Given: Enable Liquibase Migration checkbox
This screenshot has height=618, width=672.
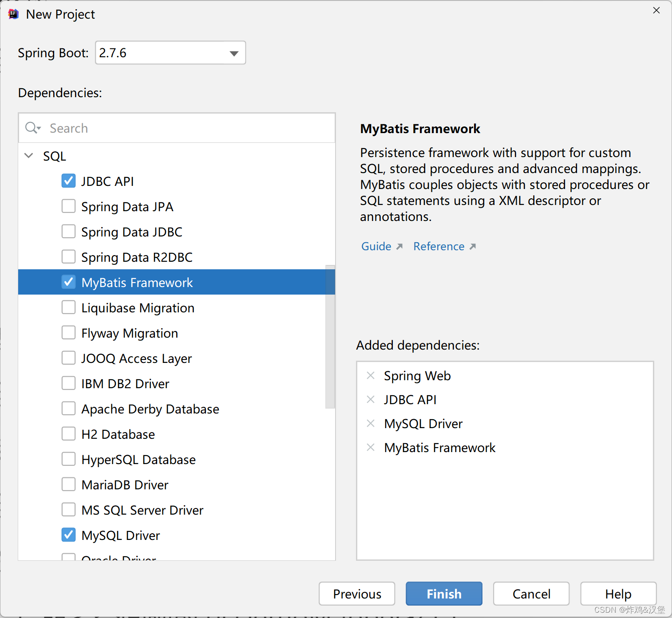Looking at the screenshot, I should (68, 307).
